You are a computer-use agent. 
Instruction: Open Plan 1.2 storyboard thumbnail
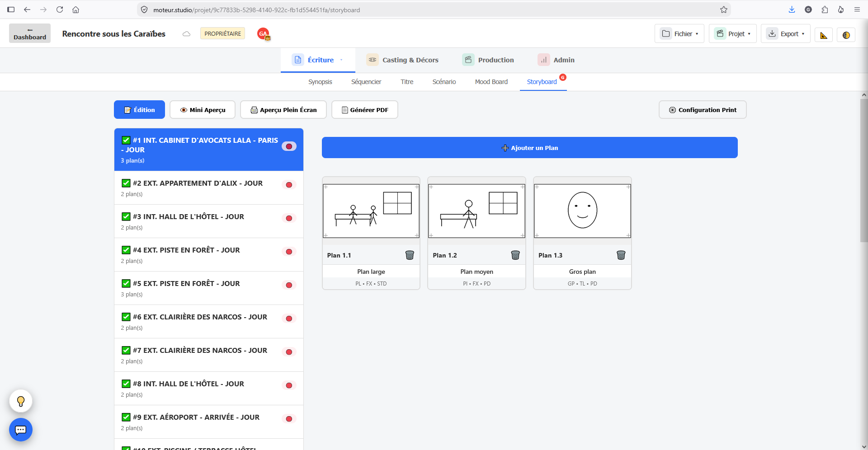click(477, 211)
